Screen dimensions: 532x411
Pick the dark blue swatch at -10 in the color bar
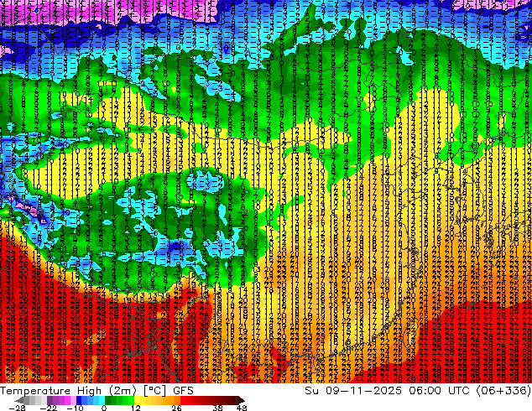79,400
